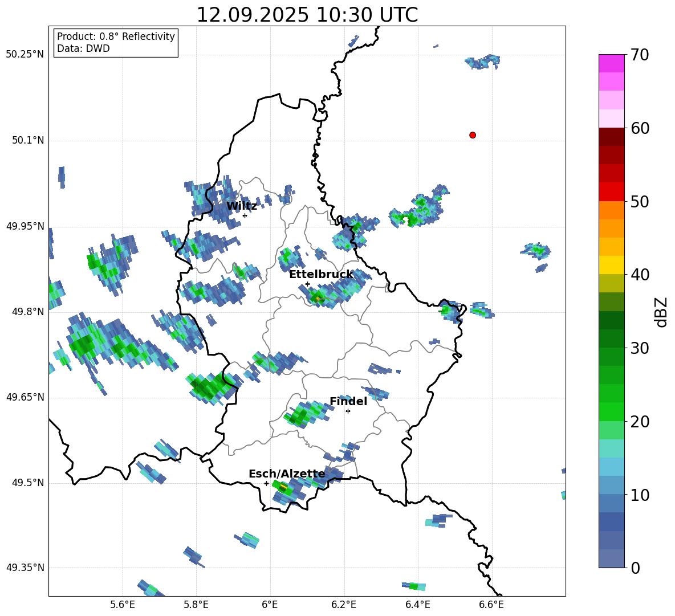Click the red dot radar site marker

coord(472,135)
